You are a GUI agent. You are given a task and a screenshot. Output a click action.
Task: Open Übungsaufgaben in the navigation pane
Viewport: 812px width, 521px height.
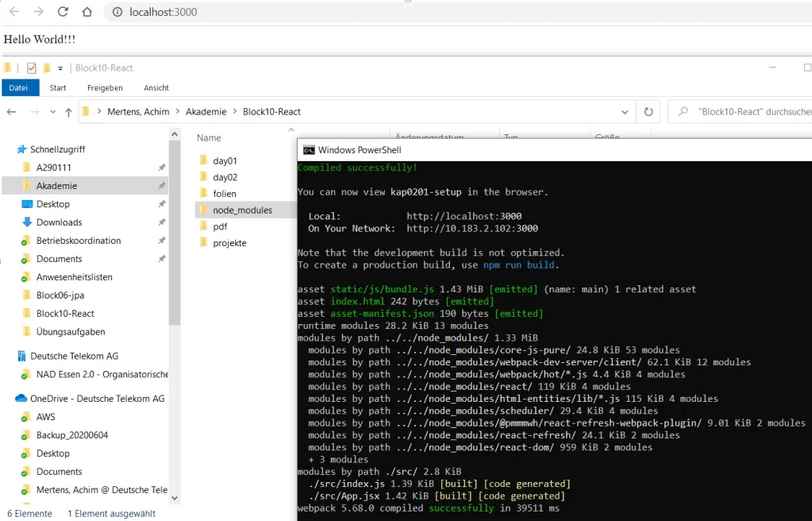click(71, 332)
